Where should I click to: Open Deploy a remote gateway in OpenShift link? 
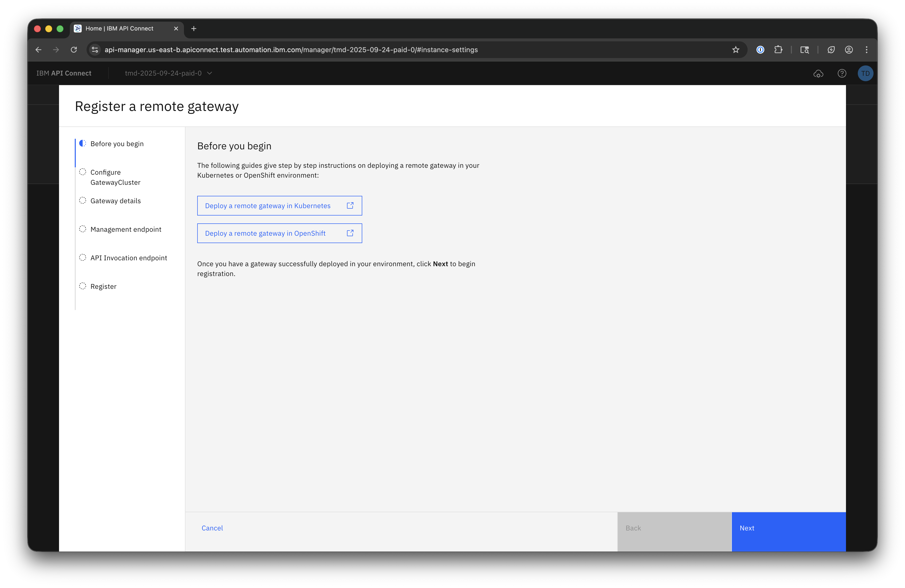(x=279, y=233)
